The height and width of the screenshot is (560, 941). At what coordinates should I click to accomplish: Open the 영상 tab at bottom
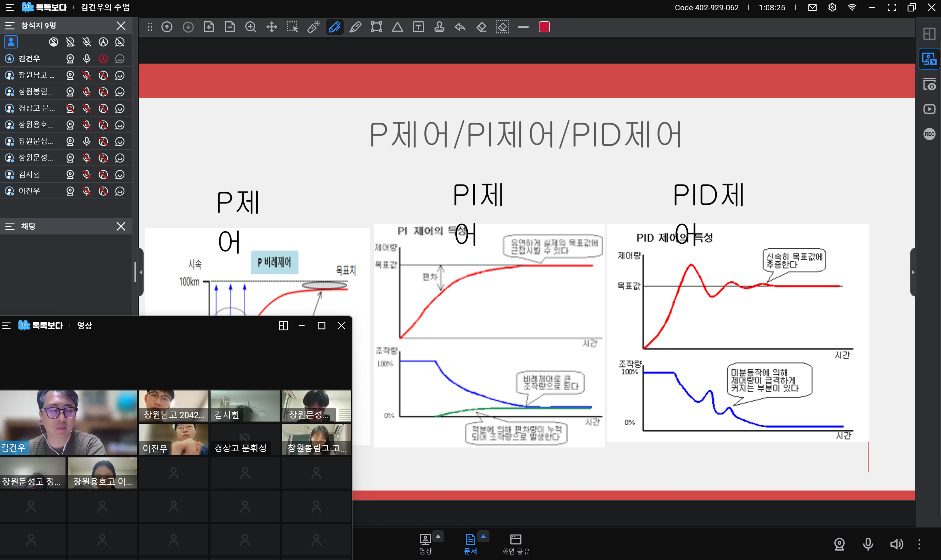(x=425, y=544)
